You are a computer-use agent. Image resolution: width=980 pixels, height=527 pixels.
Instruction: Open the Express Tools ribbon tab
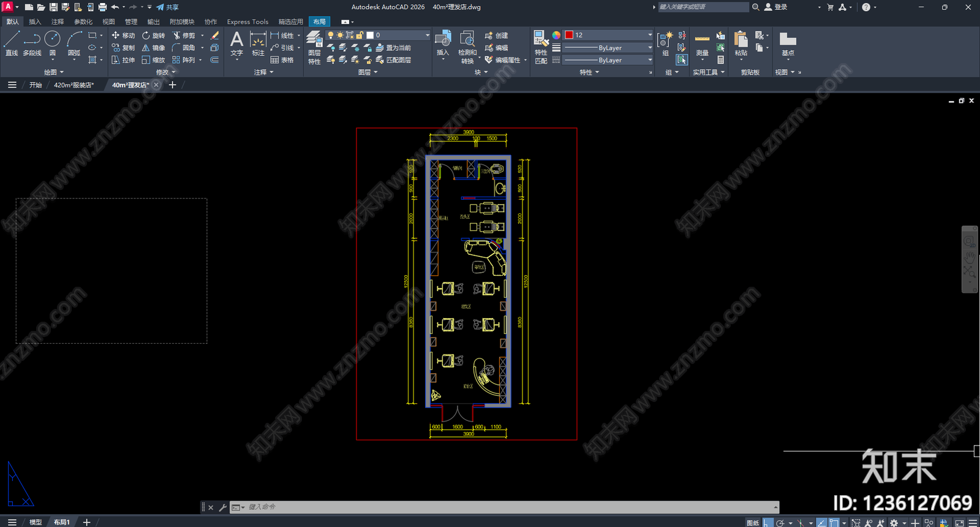[x=247, y=21]
